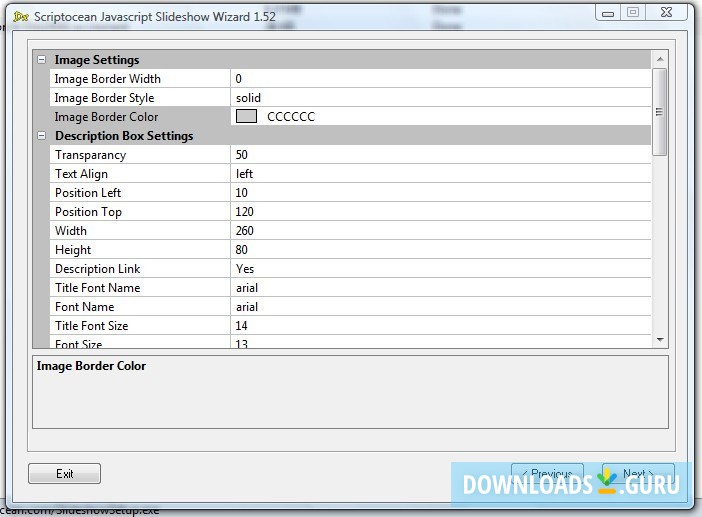Select the Image Border Width value field
702x517 pixels.
441,79
